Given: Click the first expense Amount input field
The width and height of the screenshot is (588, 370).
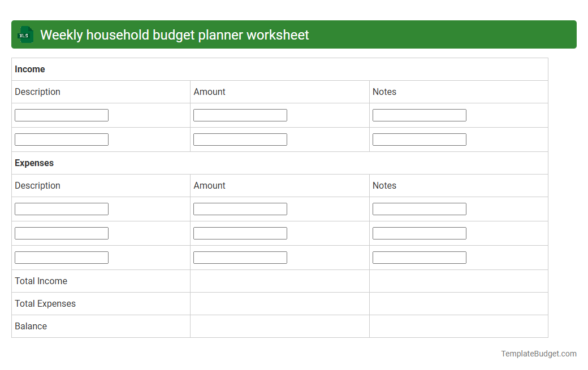Looking at the screenshot, I should point(240,208).
